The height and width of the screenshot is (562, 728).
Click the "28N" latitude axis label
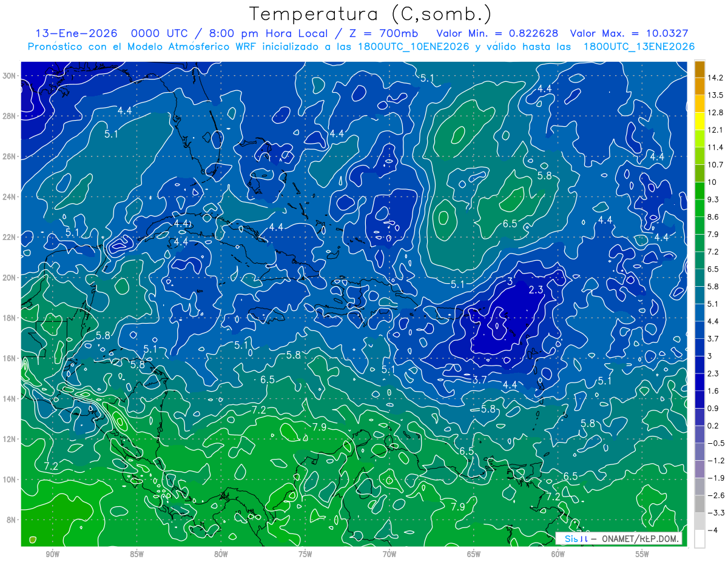10,116
